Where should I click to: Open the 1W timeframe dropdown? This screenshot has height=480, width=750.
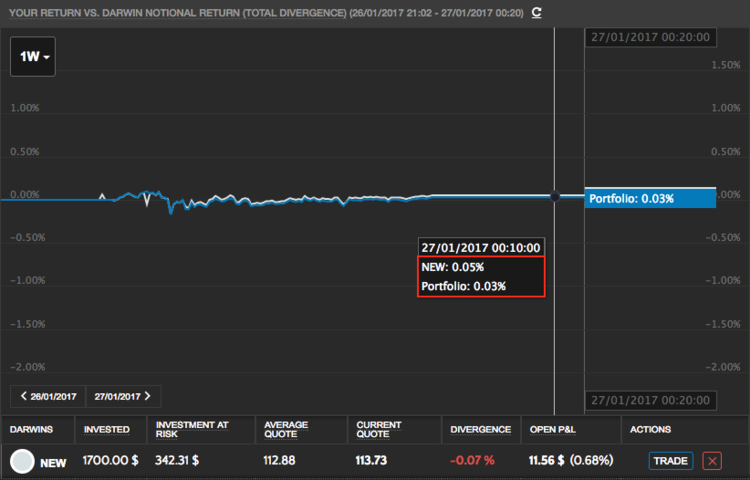pyautogui.click(x=33, y=56)
